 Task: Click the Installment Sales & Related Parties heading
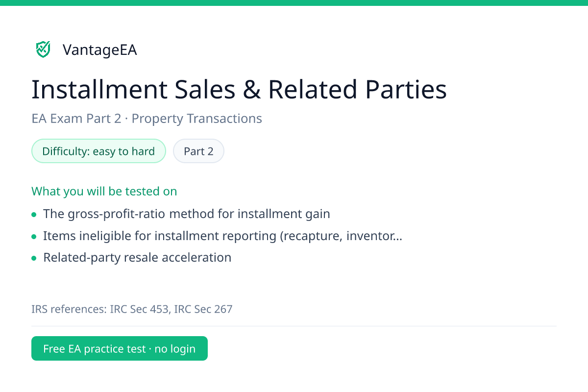point(239,90)
